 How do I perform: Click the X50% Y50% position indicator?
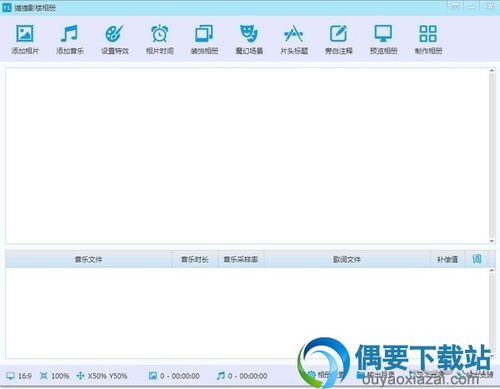[x=102, y=376]
